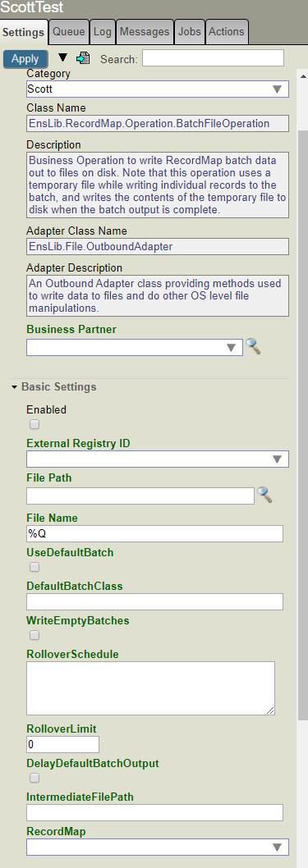Image resolution: width=308 pixels, height=868 pixels.
Task: Check the UseDefaultBatch box
Action: [34, 567]
